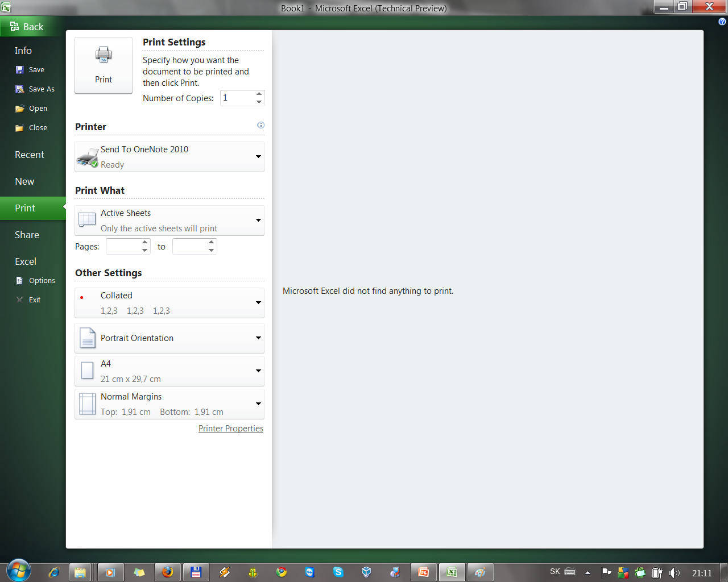Increase the Pages to value
This screenshot has height=582, width=728.
pyautogui.click(x=212, y=243)
